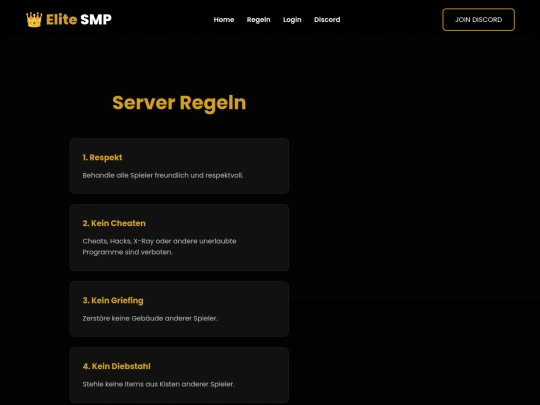The height and width of the screenshot is (405, 540).
Task: Click the 3. Kein Griefing rule title
Action: coord(113,300)
